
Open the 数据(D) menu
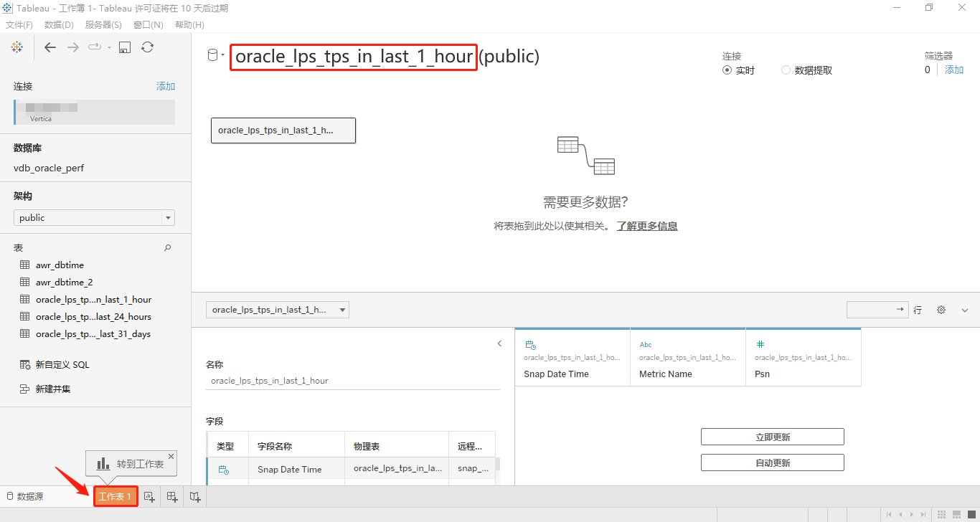(x=59, y=24)
